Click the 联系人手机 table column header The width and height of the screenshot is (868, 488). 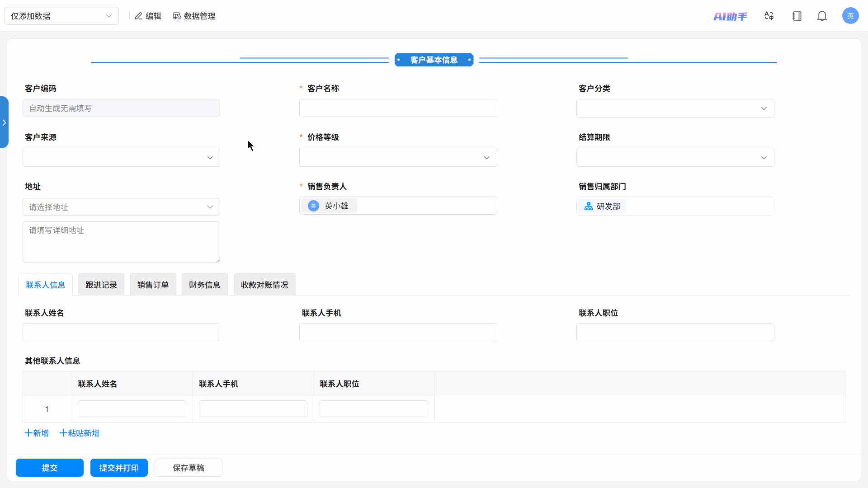coord(253,384)
